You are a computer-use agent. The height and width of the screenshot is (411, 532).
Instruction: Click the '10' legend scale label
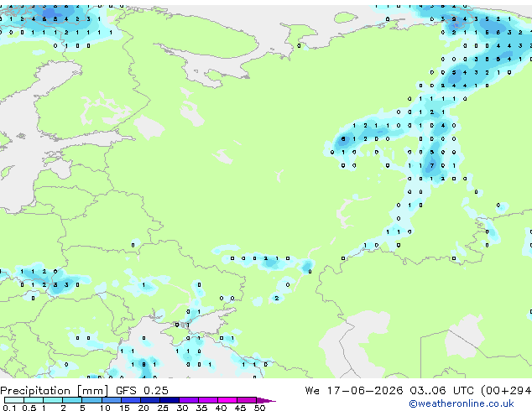tap(105, 408)
